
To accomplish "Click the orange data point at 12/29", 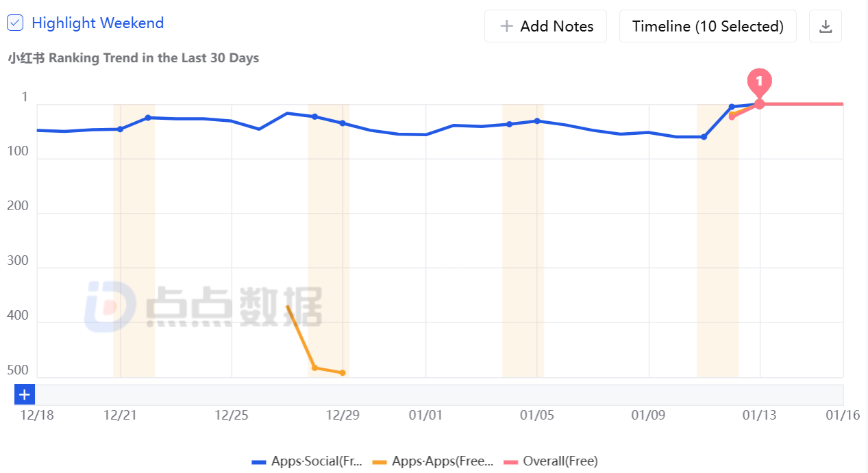I will point(343,372).
